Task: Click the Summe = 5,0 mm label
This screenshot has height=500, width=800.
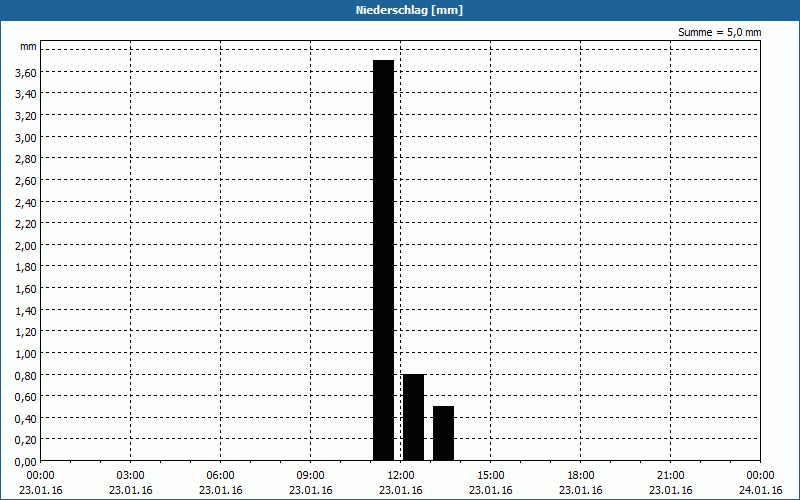Action: (x=719, y=32)
